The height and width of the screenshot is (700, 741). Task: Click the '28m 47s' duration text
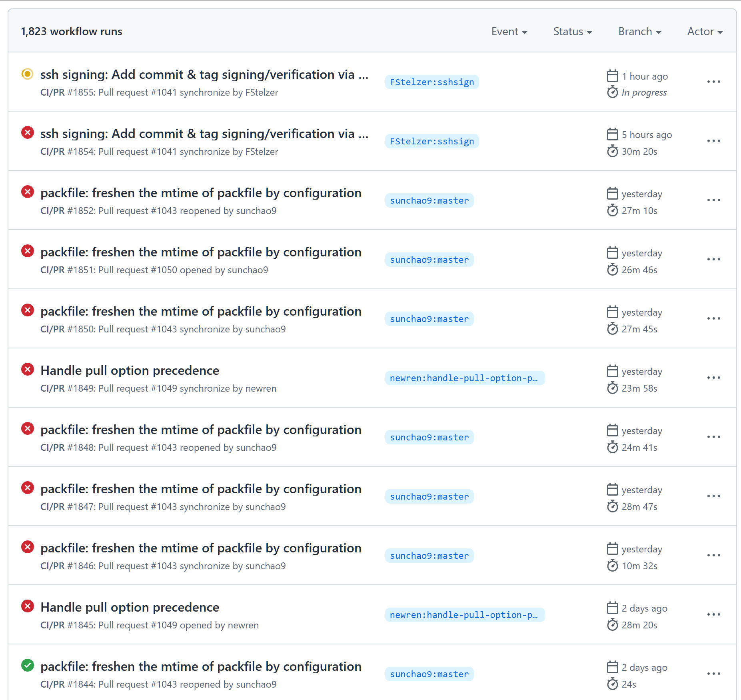pos(639,507)
